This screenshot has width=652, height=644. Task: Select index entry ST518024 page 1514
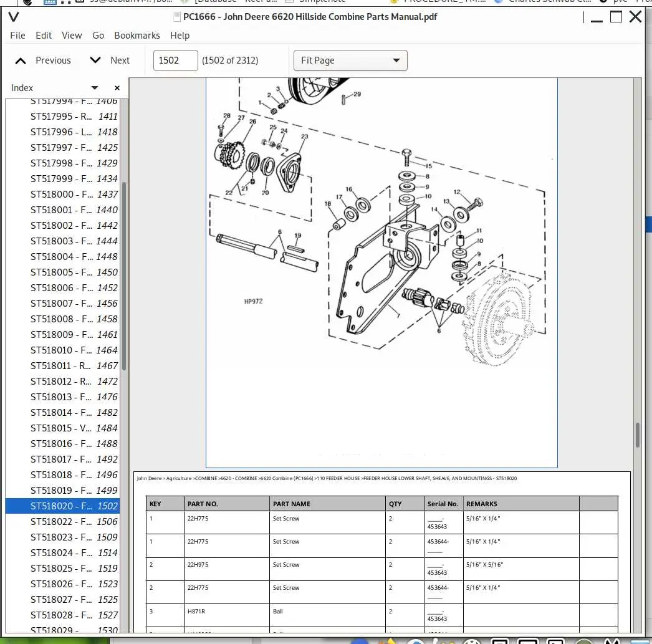[x=62, y=553]
